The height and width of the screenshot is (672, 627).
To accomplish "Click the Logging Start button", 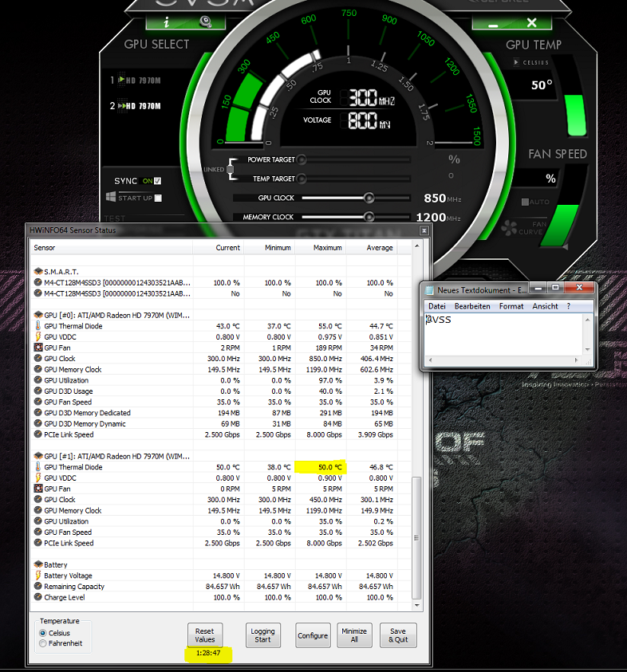I will click(263, 635).
